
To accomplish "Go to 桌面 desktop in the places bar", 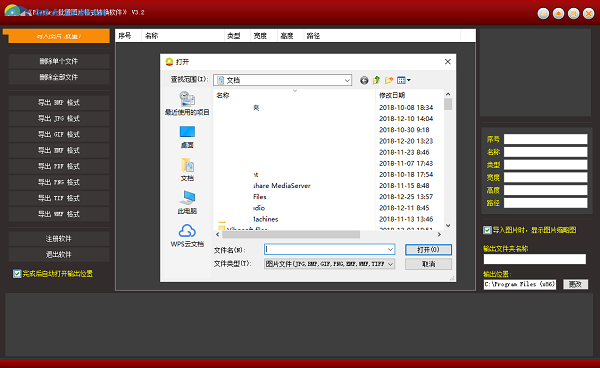I will 187,137.
